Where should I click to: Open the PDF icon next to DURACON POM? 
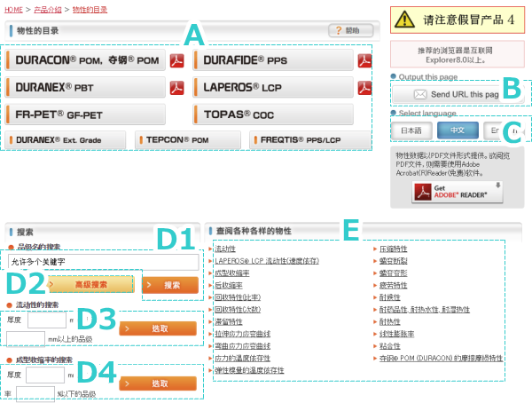(x=176, y=60)
